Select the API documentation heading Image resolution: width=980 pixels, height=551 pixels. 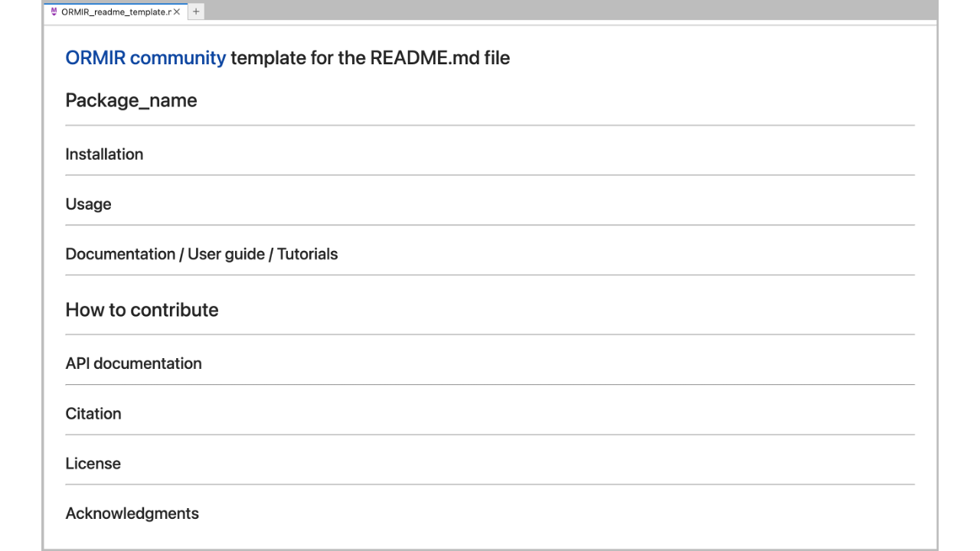(x=133, y=364)
